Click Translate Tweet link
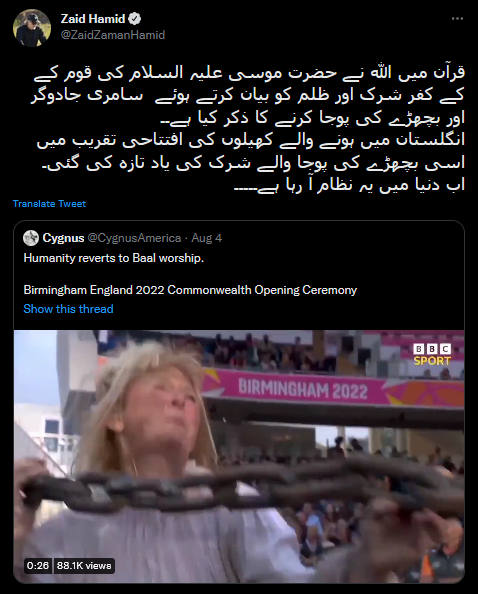The width and height of the screenshot is (478, 594). click(49, 204)
